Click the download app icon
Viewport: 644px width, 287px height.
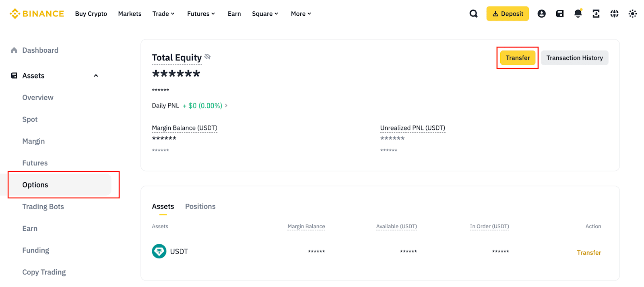tap(596, 14)
